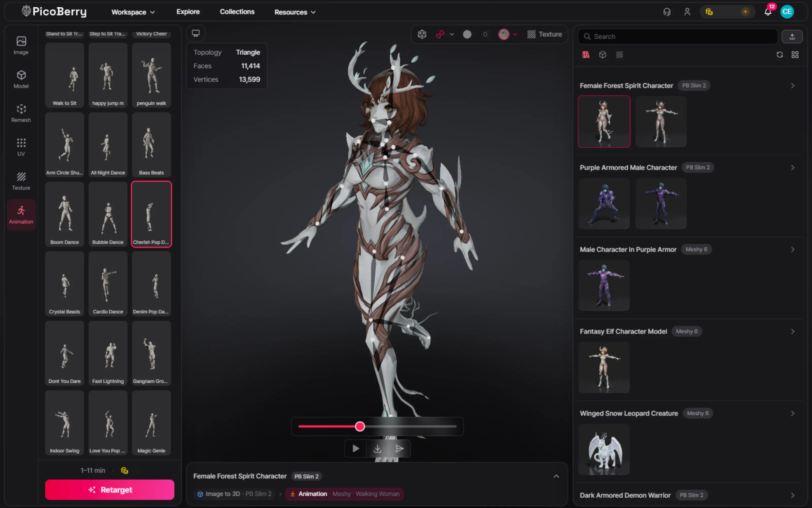Screen dimensions: 812x508
Task: Click the send/share arrow icon
Action: (x=399, y=449)
